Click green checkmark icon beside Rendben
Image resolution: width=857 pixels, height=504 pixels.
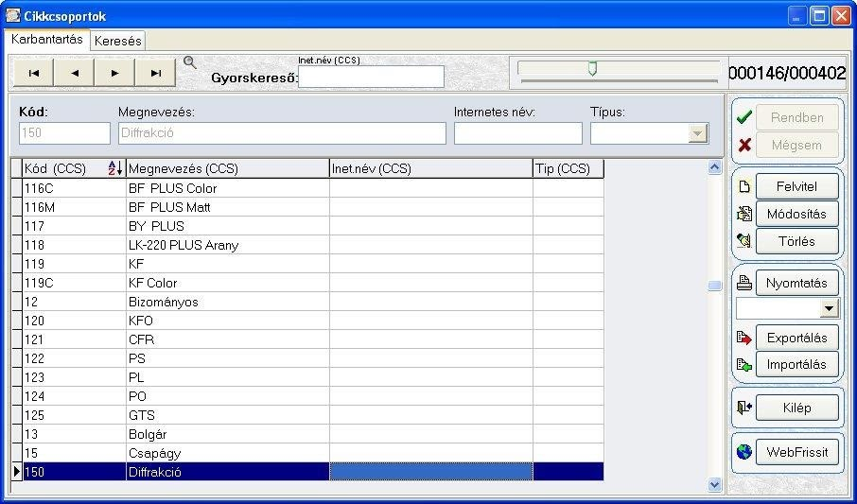[743, 117]
